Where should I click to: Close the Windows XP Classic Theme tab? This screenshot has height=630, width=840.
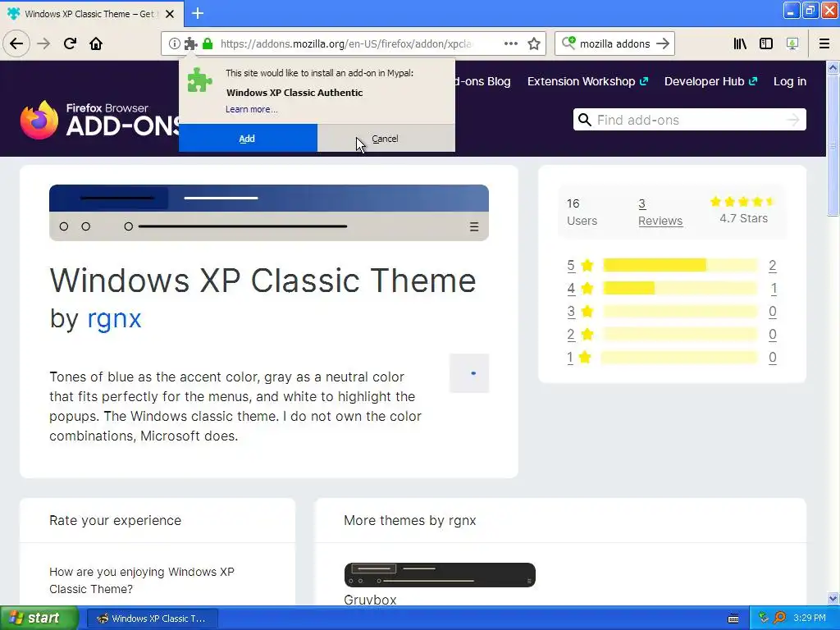[170, 14]
